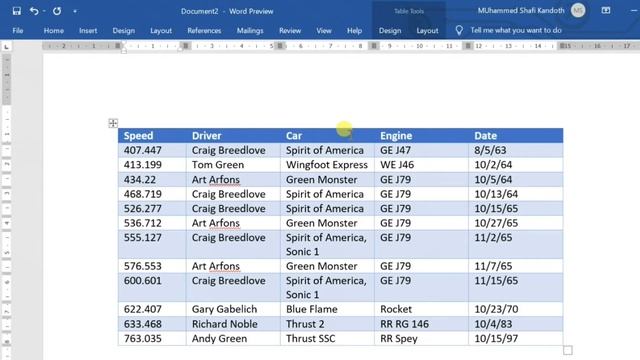
Task: Switch to the Insert ribbon tab
Action: [x=88, y=31]
